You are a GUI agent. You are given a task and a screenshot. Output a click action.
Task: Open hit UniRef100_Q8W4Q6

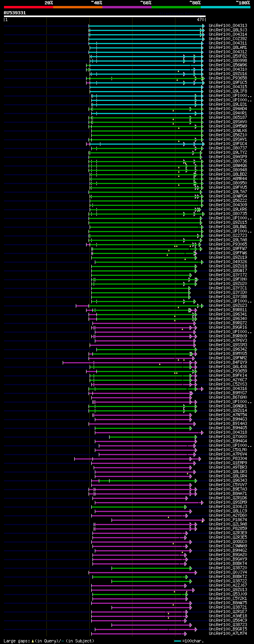(x=228, y=166)
